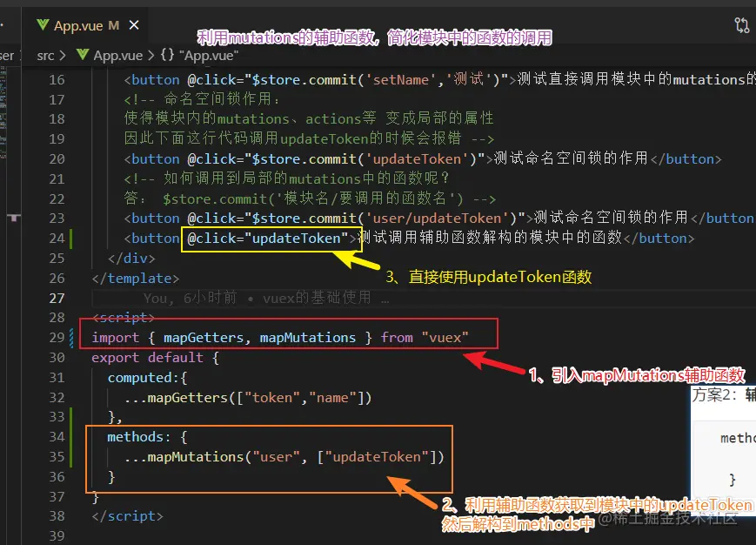Image resolution: width=756 pixels, height=545 pixels.
Task: Click ...mapMutations call on line 35
Action: pyautogui.click(x=284, y=457)
